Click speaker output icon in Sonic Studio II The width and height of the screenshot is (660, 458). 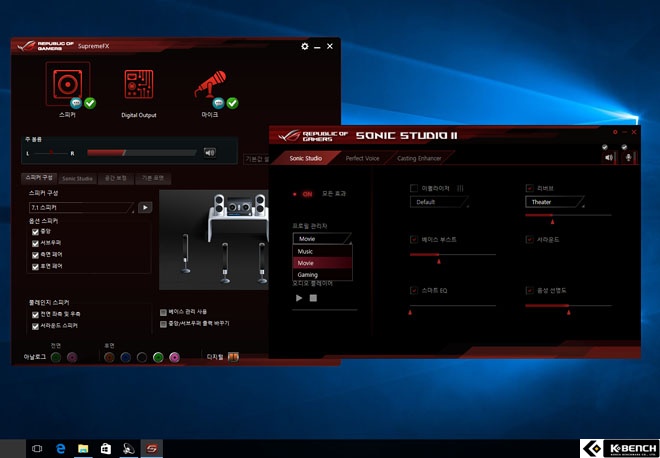click(x=609, y=157)
